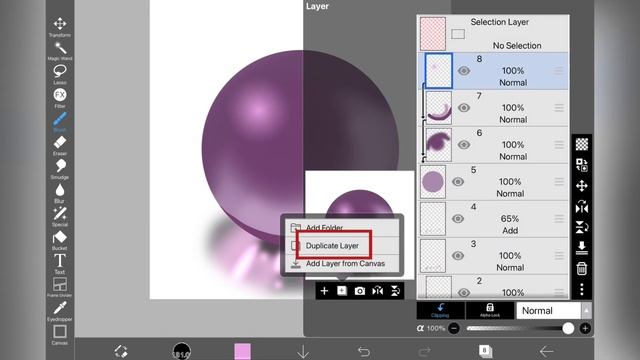Hide layer 2 with its eye icon
The height and width of the screenshot is (360, 640).
[464, 292]
